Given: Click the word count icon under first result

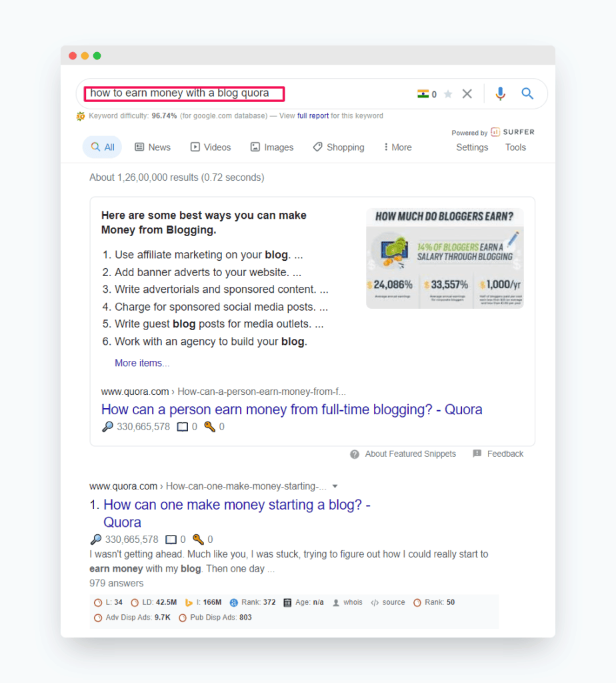Looking at the screenshot, I should (171, 540).
